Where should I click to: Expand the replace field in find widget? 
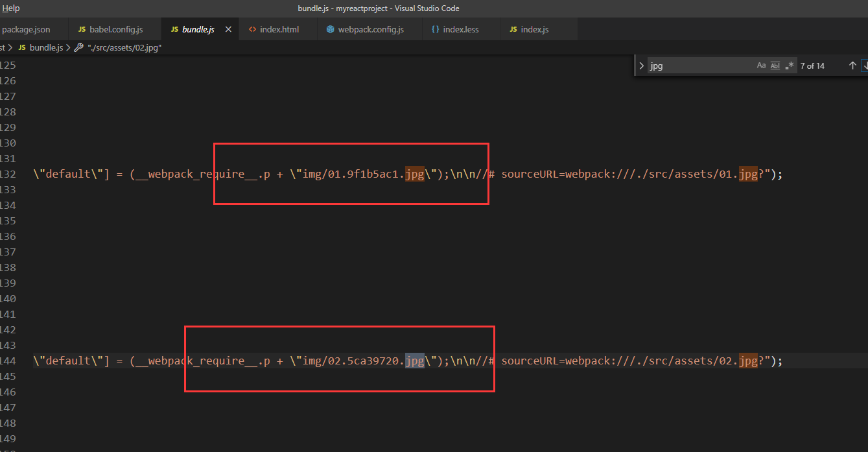click(641, 65)
